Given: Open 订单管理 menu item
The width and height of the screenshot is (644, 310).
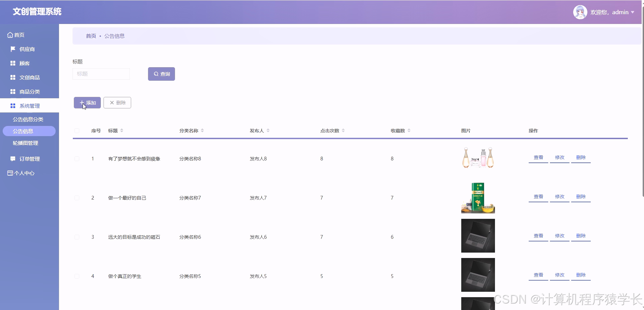Looking at the screenshot, I should pyautogui.click(x=29, y=159).
